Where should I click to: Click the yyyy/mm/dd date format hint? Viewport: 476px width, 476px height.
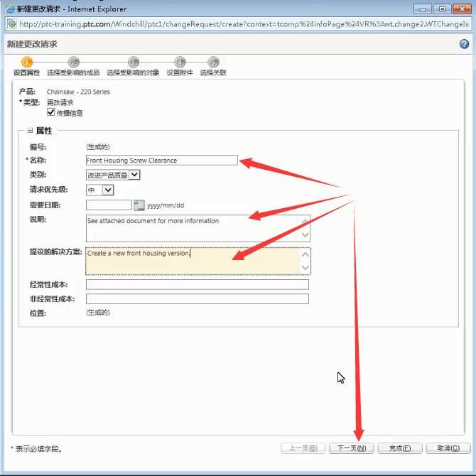click(x=166, y=205)
